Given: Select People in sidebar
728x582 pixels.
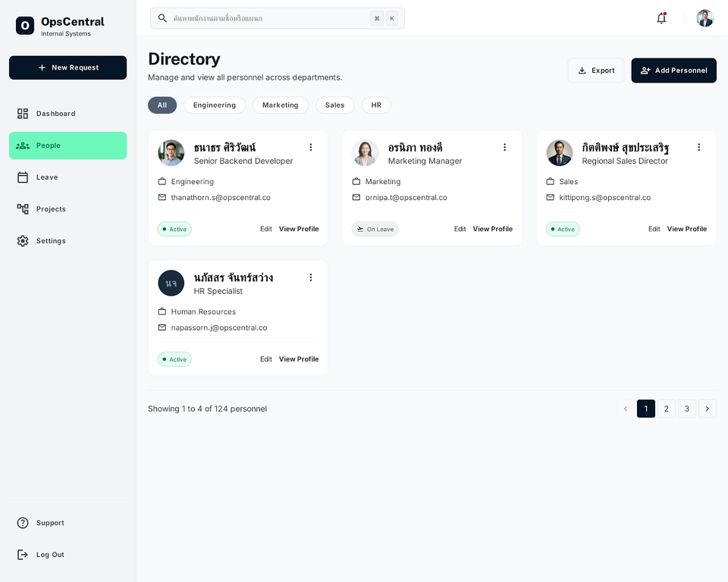Looking at the screenshot, I should pos(67,145).
